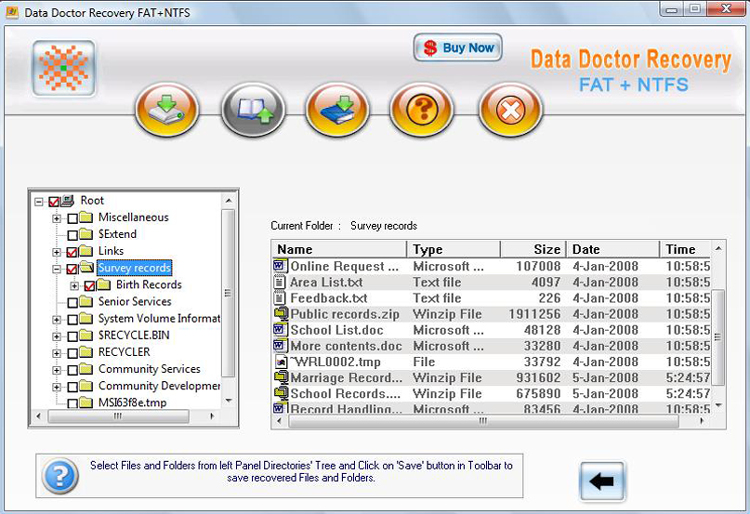Click Word icon of Online Request file
Viewport: 750px width, 514px height.
tap(280, 266)
